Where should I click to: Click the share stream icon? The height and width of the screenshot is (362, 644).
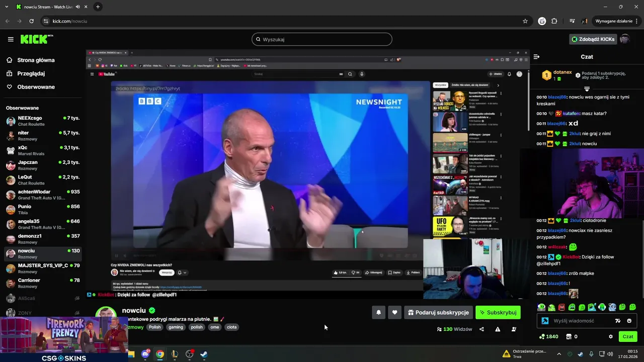(481, 329)
